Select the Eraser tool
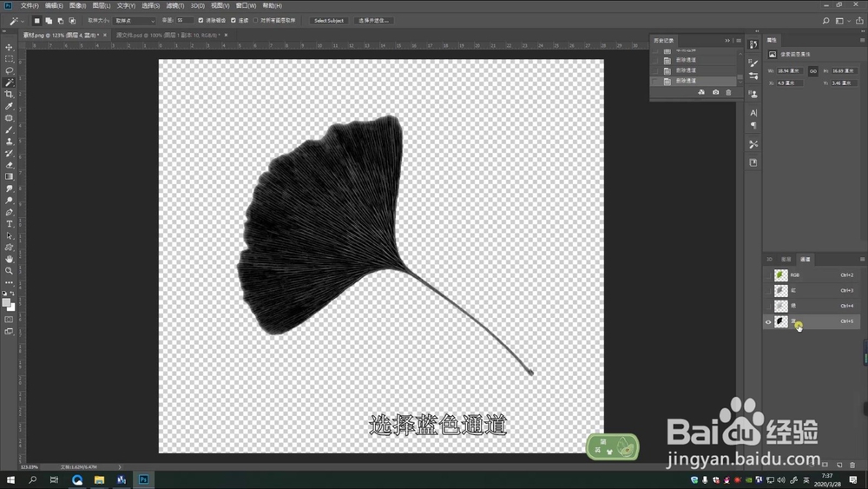This screenshot has width=868, height=489. [9, 165]
